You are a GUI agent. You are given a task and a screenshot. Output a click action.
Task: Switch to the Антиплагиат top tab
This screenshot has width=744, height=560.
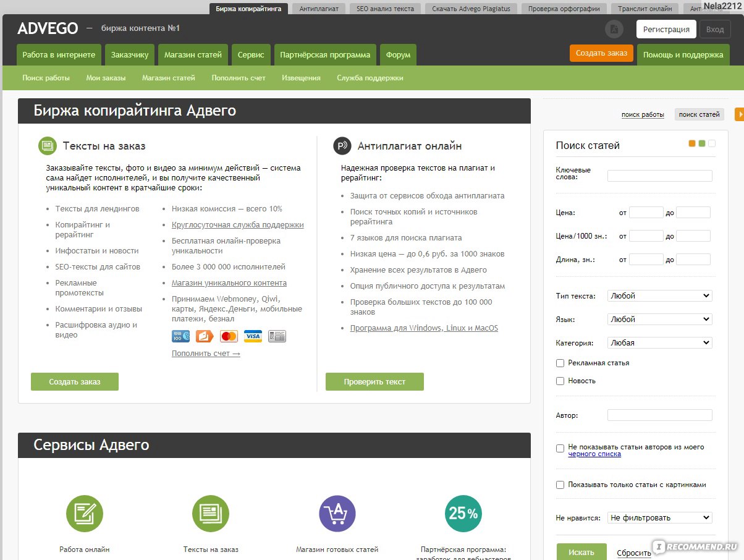pyautogui.click(x=319, y=9)
